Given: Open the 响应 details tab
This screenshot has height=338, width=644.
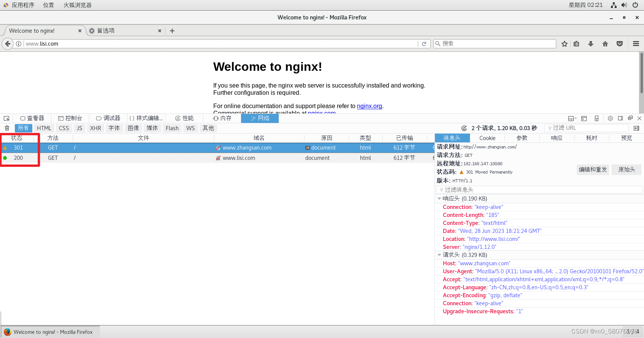Looking at the screenshot, I should pos(557,138).
